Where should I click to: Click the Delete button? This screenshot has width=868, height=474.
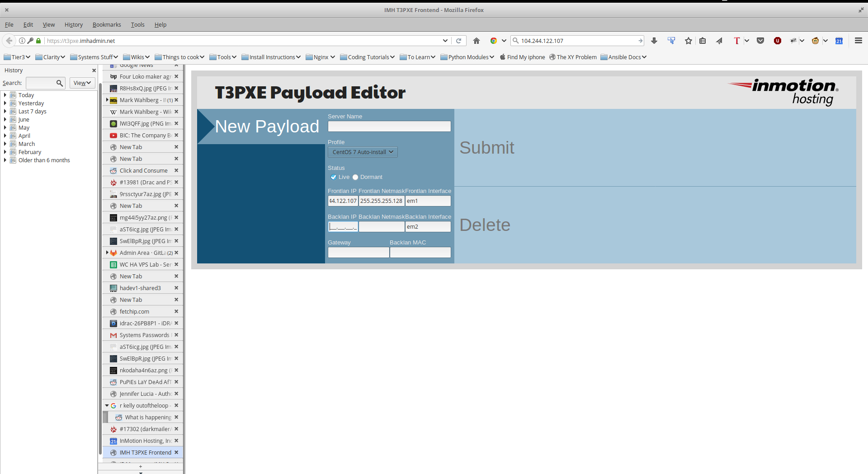pos(485,225)
